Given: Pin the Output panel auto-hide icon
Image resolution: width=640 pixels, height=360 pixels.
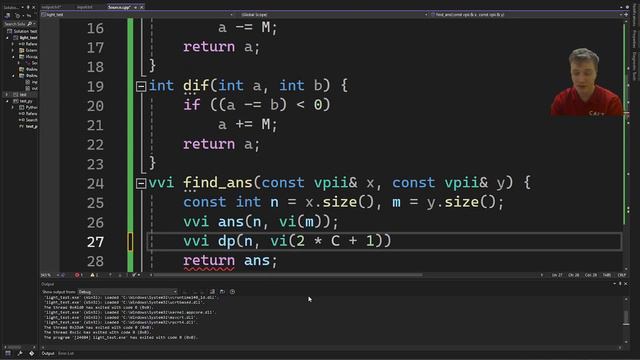Looking at the screenshot, I should click(x=620, y=284).
